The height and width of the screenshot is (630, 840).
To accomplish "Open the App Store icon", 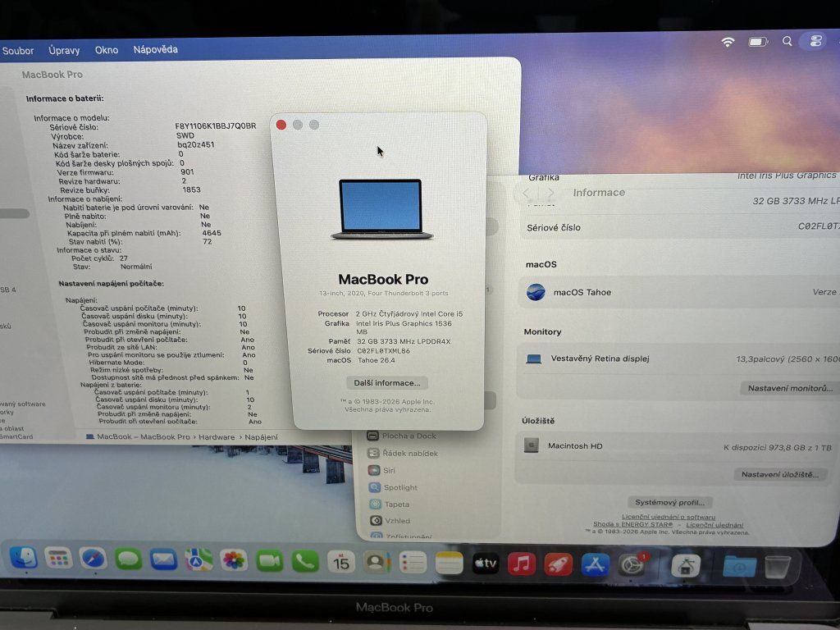I will coord(595,564).
